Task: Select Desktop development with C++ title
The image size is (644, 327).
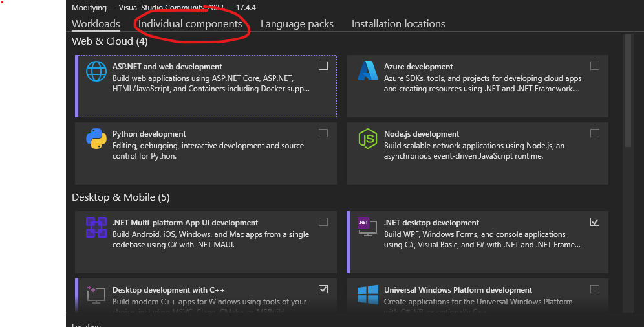Action: [x=168, y=290]
